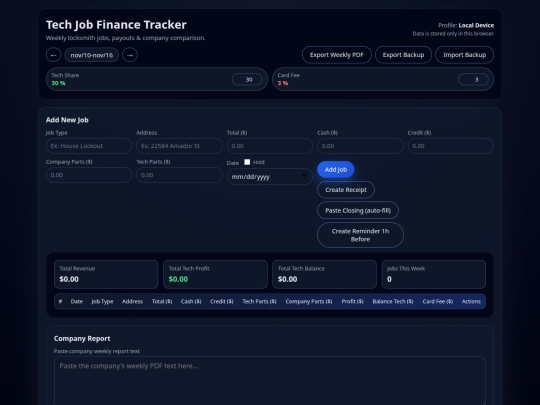Create Reminder 1h Before
Screen dimensions: 540x405
pyautogui.click(x=360, y=235)
